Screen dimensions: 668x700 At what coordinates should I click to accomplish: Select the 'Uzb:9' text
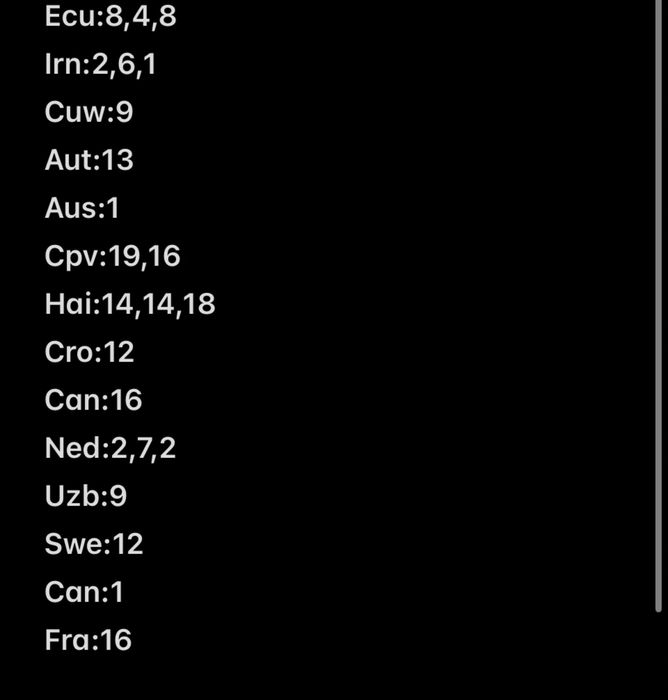pos(86,496)
